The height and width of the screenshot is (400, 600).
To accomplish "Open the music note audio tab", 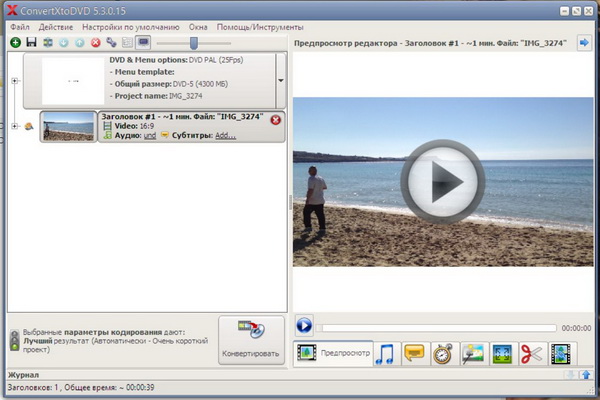I will [385, 354].
